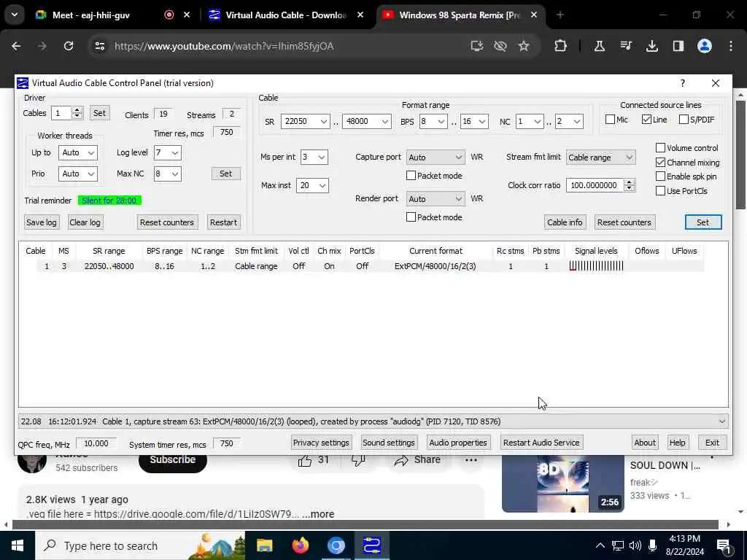
Task: Open File Explorer from taskbar
Action: pyautogui.click(x=264, y=545)
